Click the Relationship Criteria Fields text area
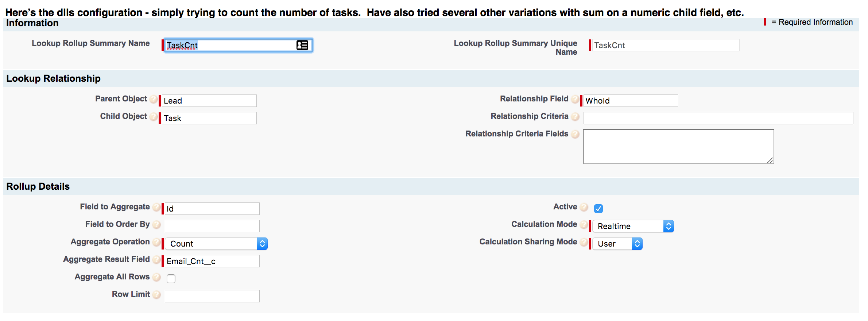 [678, 146]
